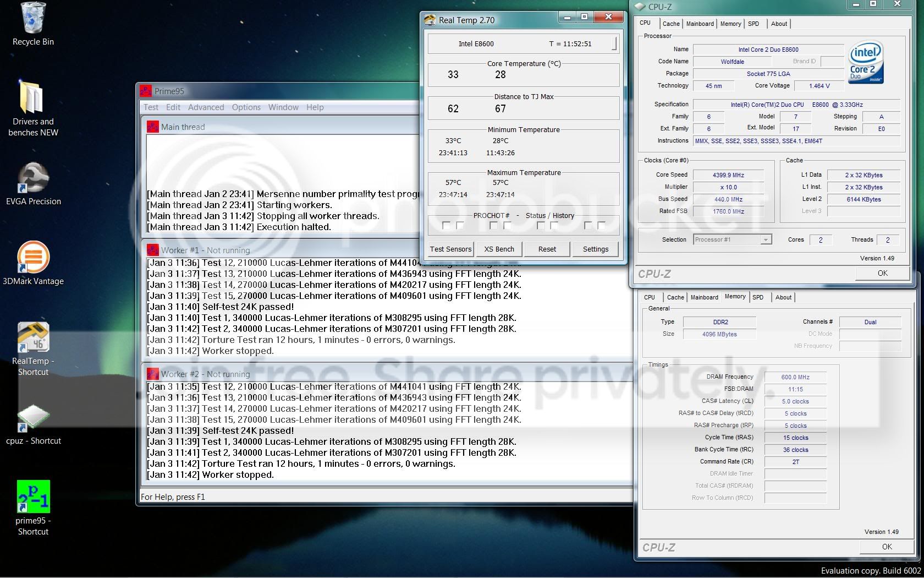Screen dimensions: 924x578
Task: Click Test Sensors button in Real Temp
Action: pyautogui.click(x=450, y=249)
